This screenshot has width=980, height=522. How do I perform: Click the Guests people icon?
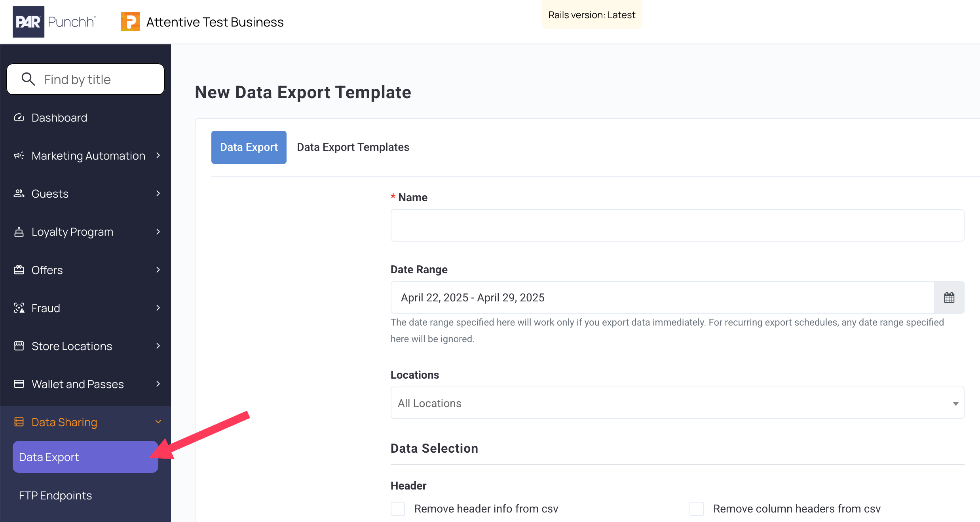point(19,194)
